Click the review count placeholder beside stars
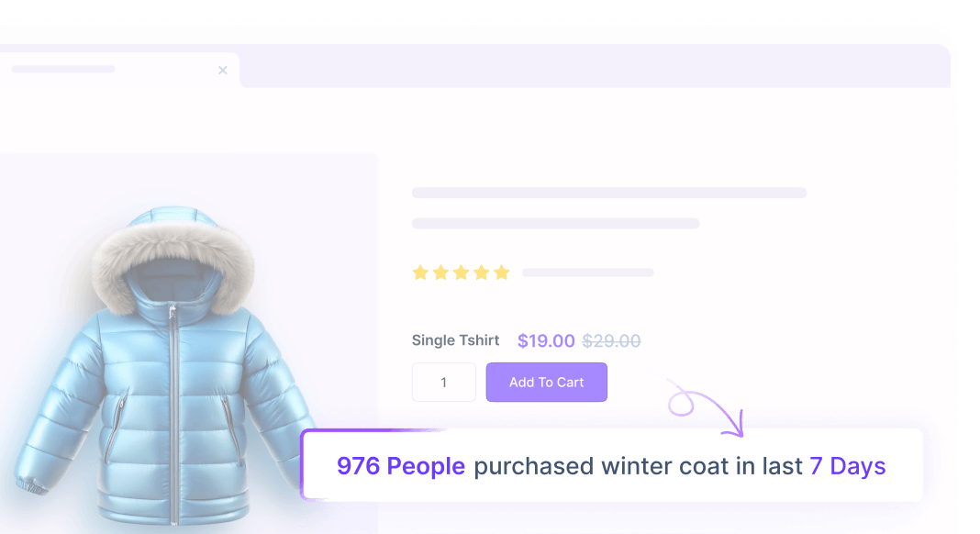Image resolution: width=980 pixels, height=534 pixels. pos(588,273)
